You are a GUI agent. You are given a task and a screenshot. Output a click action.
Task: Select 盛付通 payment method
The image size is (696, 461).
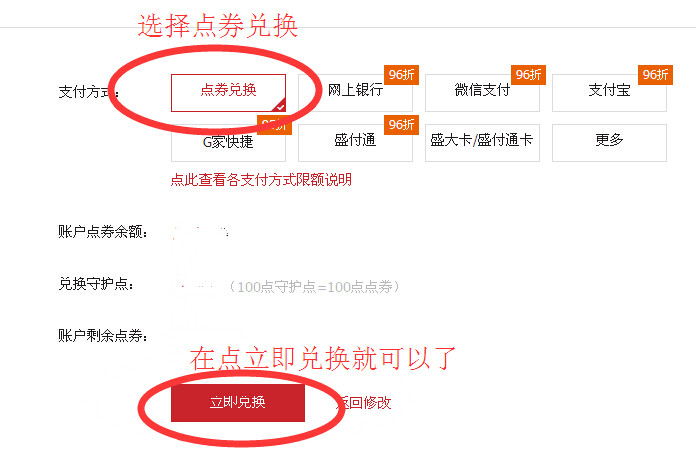click(x=355, y=143)
